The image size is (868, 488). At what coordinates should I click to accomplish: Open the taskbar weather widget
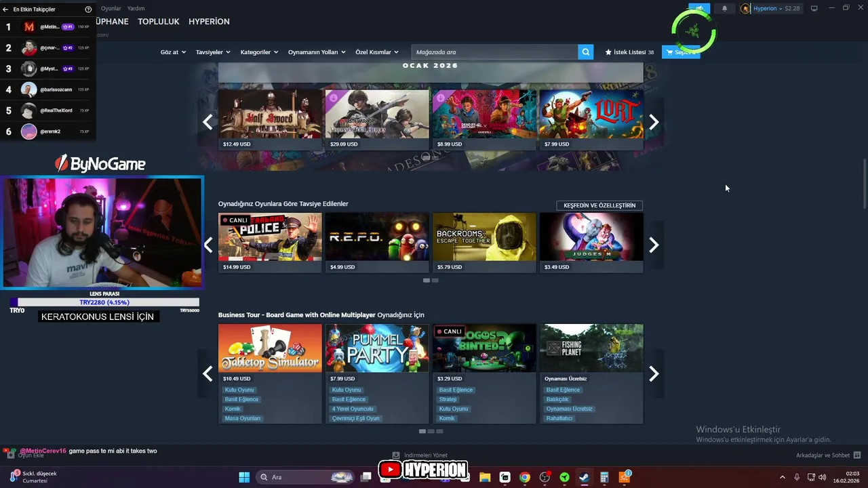pyautogui.click(x=34, y=476)
